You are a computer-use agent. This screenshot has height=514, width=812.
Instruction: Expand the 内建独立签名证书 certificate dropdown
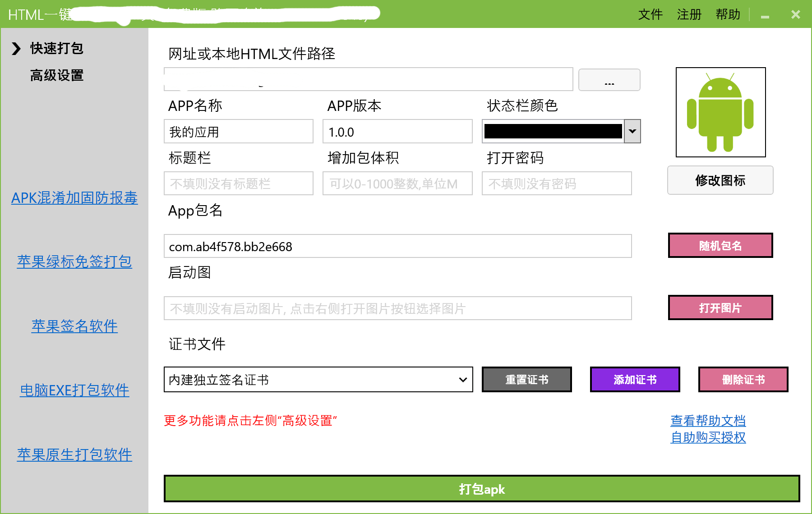(462, 380)
